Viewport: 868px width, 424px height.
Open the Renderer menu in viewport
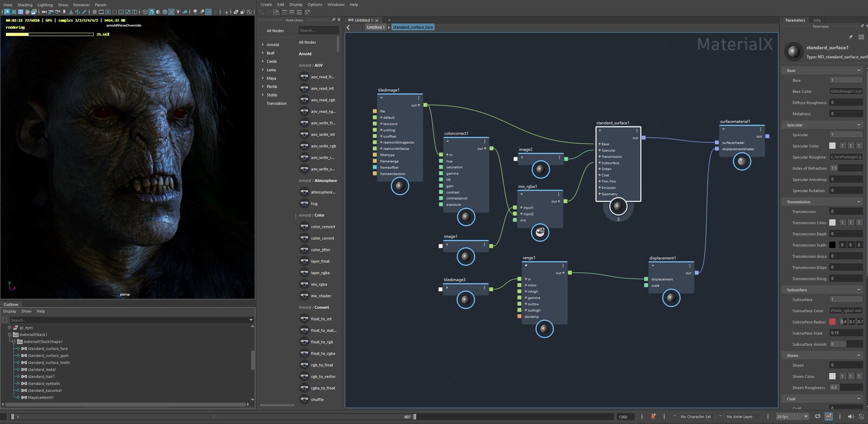coord(81,5)
